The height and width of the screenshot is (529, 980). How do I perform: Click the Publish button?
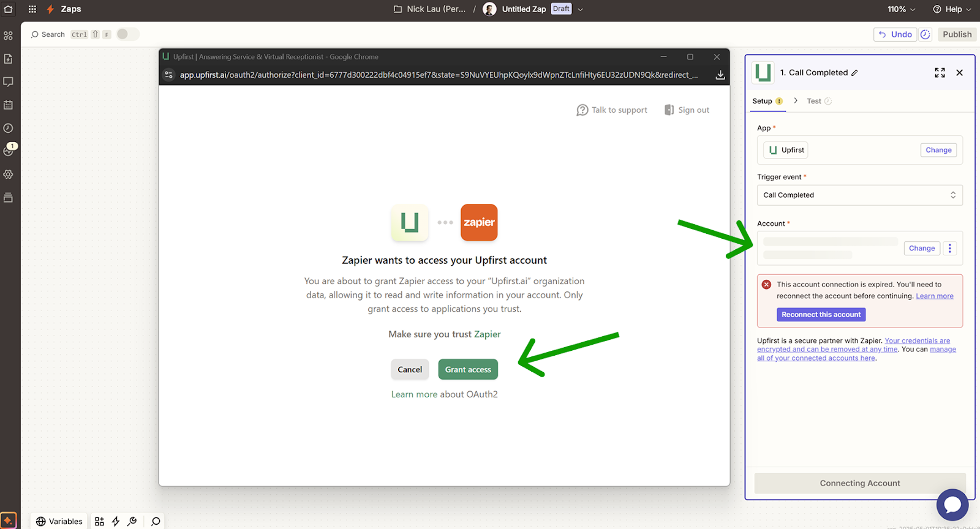pyautogui.click(x=957, y=34)
